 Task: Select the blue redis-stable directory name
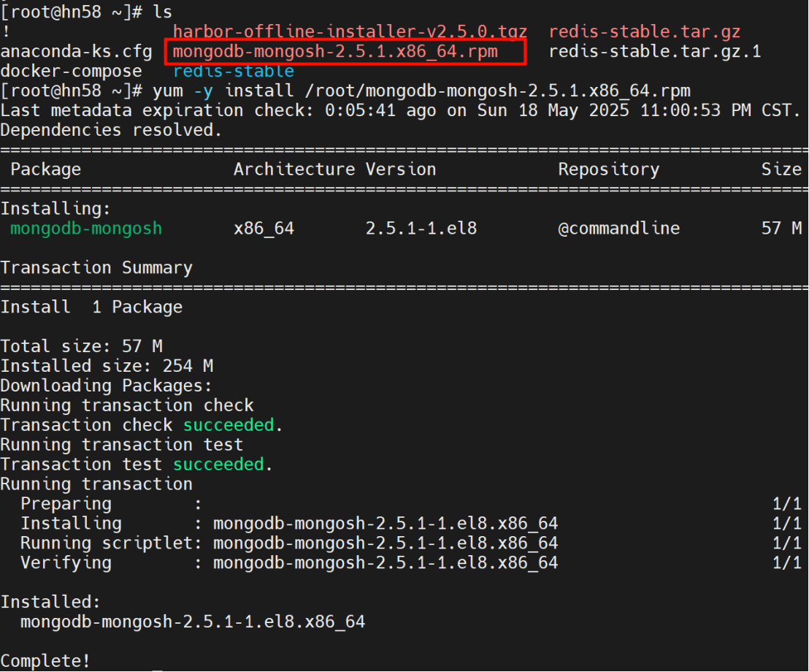pos(234,72)
